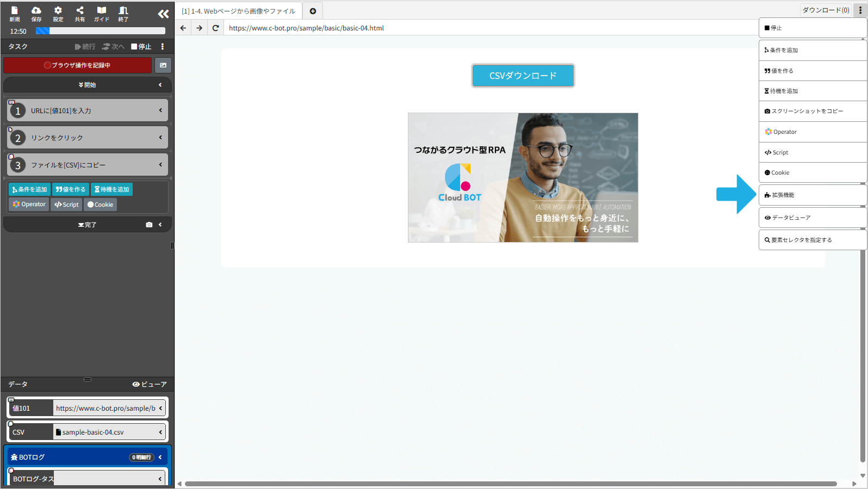Viewport: 868px width, 489px height.
Task: Expand the 開始 section arrow
Action: tap(160, 85)
